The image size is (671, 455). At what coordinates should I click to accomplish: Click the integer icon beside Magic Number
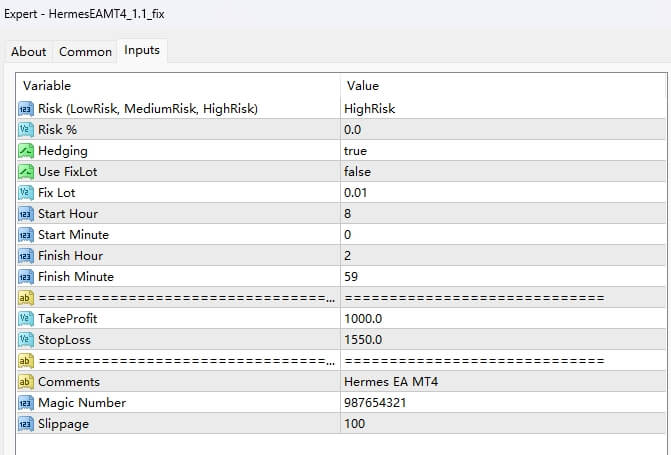click(x=26, y=403)
